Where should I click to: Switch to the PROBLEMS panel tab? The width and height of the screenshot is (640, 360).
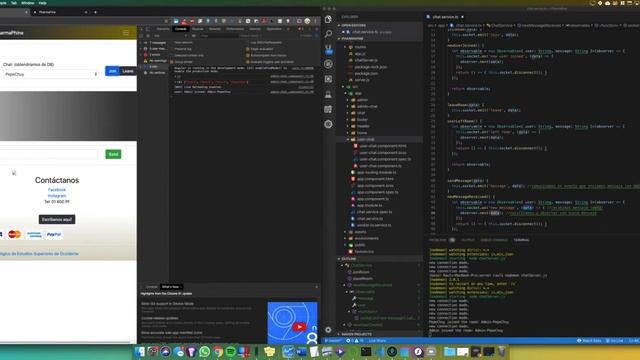coord(438,240)
